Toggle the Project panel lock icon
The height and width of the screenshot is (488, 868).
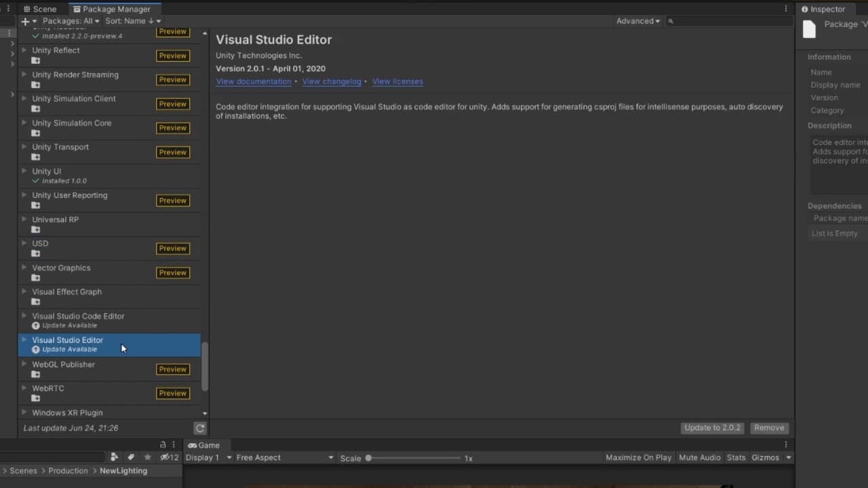(163, 445)
